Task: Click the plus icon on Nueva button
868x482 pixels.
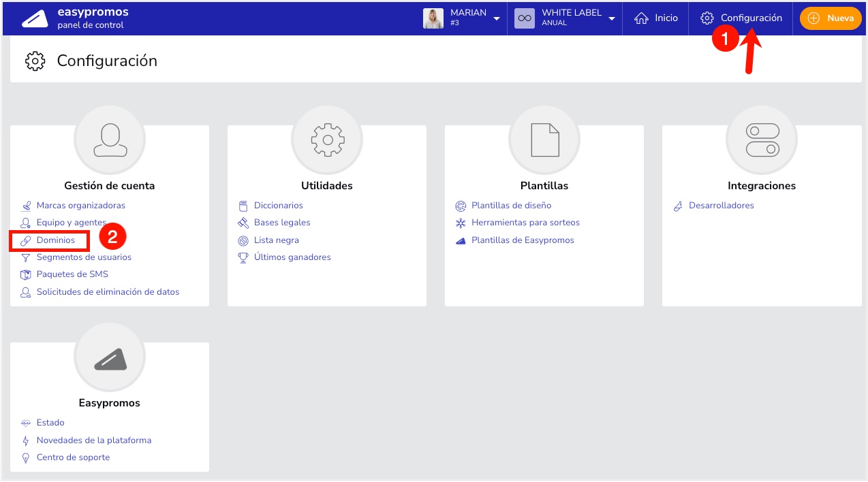Action: 813,18
